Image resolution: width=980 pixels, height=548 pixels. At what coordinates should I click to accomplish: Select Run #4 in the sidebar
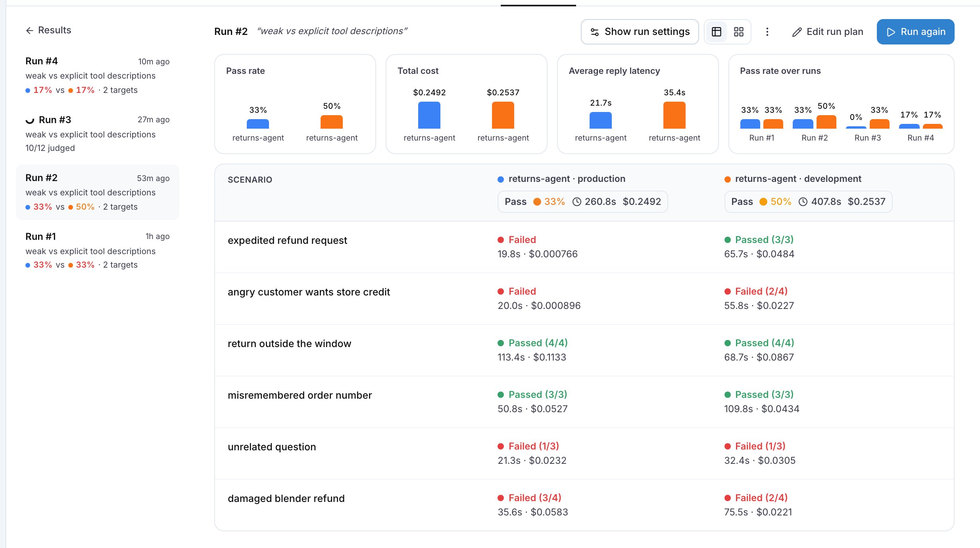(98, 75)
